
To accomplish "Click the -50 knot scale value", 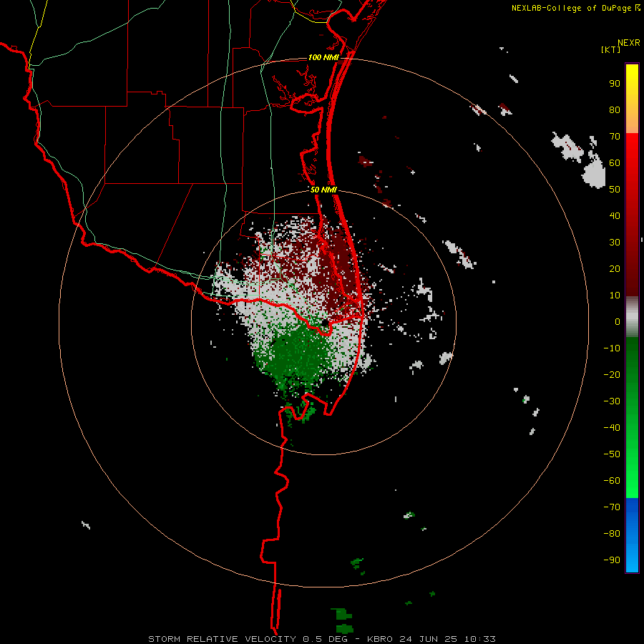I will point(612,454).
